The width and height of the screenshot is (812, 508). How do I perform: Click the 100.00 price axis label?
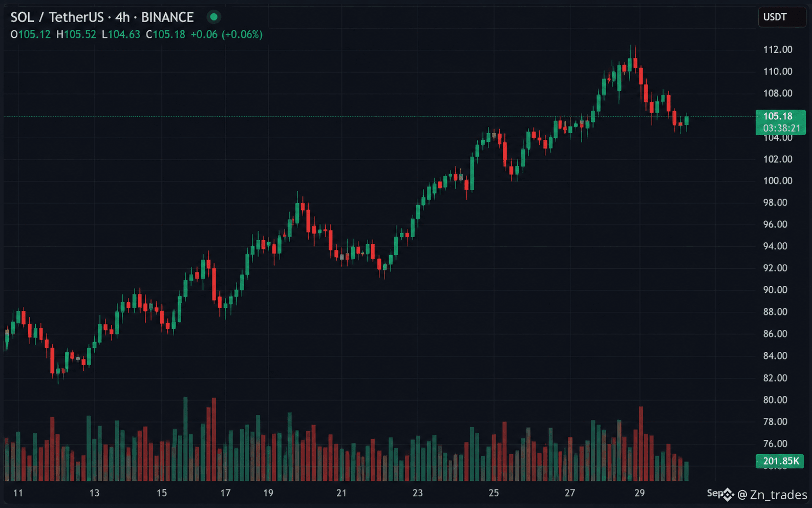click(778, 181)
